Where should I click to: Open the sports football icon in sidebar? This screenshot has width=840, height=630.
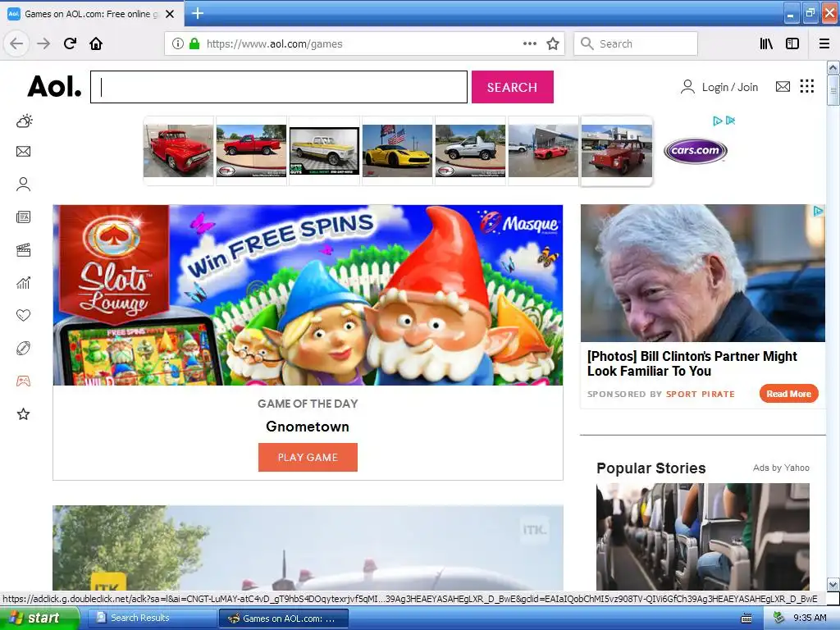point(24,348)
